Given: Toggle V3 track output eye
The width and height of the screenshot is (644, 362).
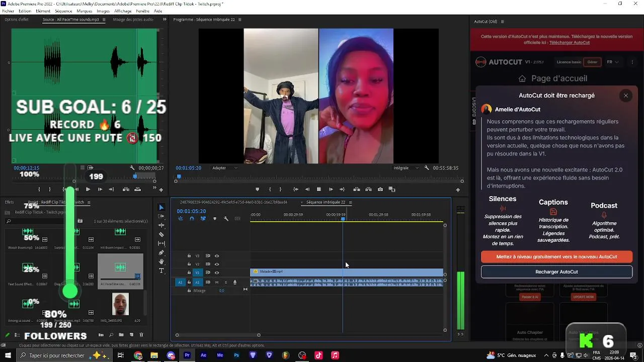Looking at the screenshot, I should pyautogui.click(x=217, y=256).
